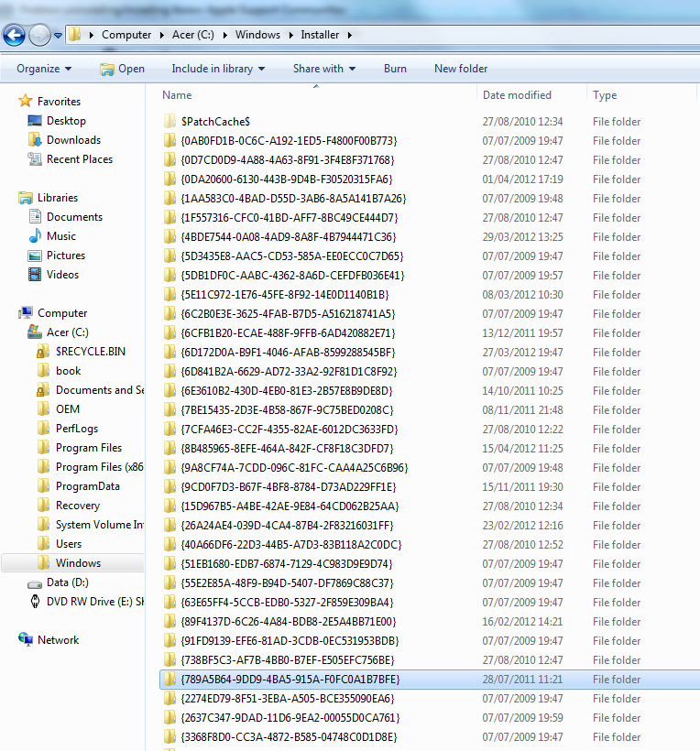The width and height of the screenshot is (700, 751).
Task: Click date 01/04/2012 17:19 cell
Action: coord(523,180)
